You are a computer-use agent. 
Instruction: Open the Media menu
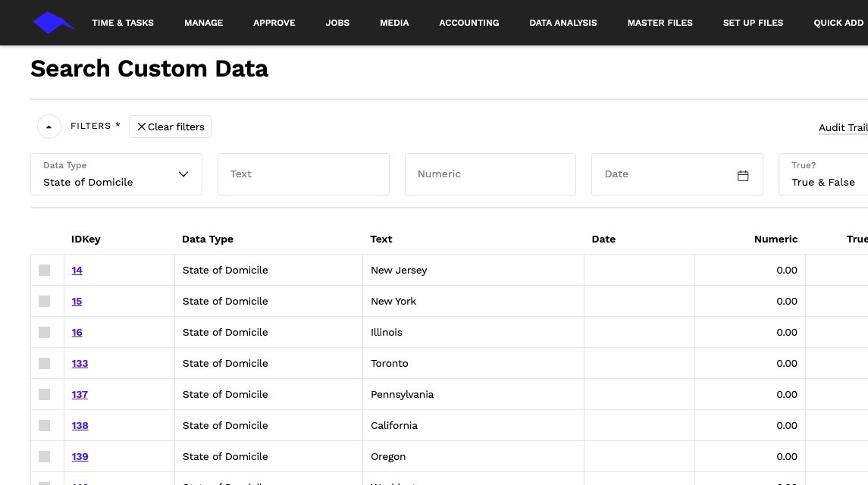click(x=394, y=23)
